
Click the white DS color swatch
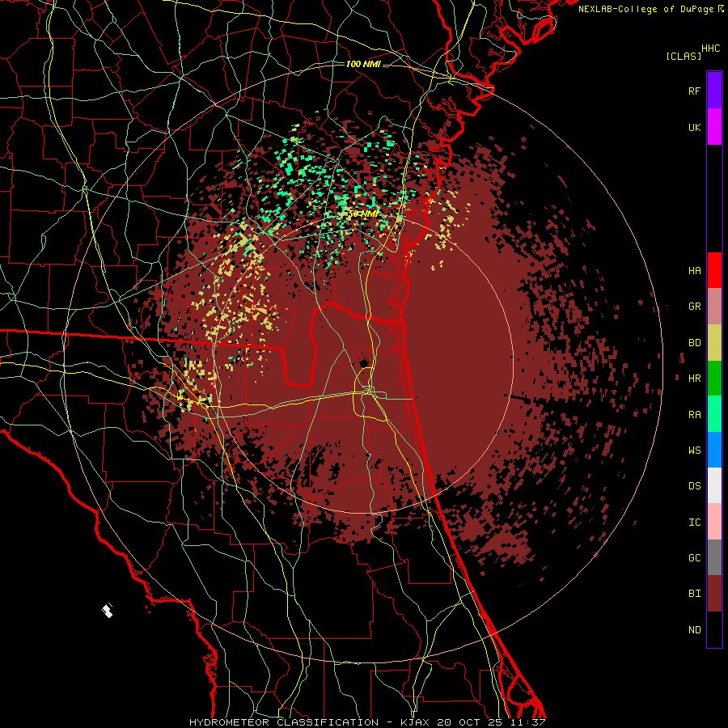pos(714,485)
